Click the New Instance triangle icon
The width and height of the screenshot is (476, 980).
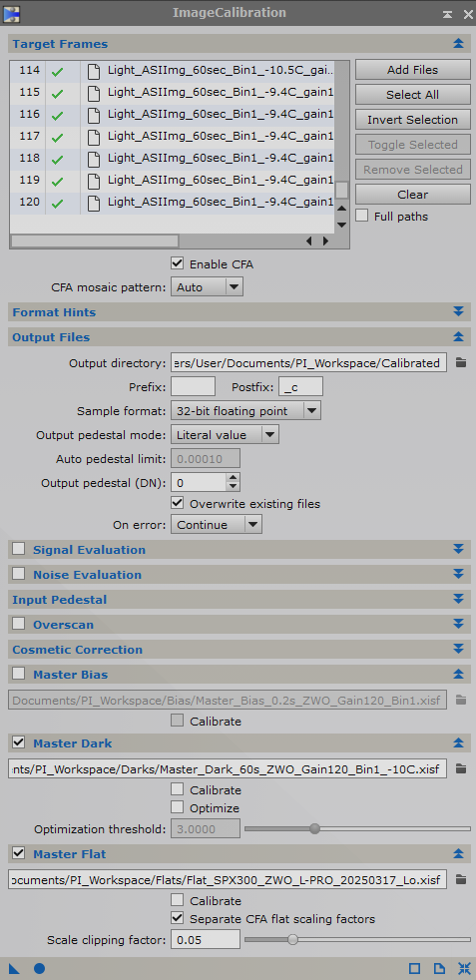pyautogui.click(x=14, y=969)
